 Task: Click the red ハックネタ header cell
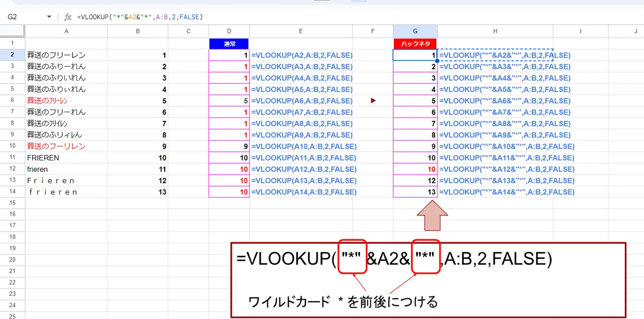(415, 44)
